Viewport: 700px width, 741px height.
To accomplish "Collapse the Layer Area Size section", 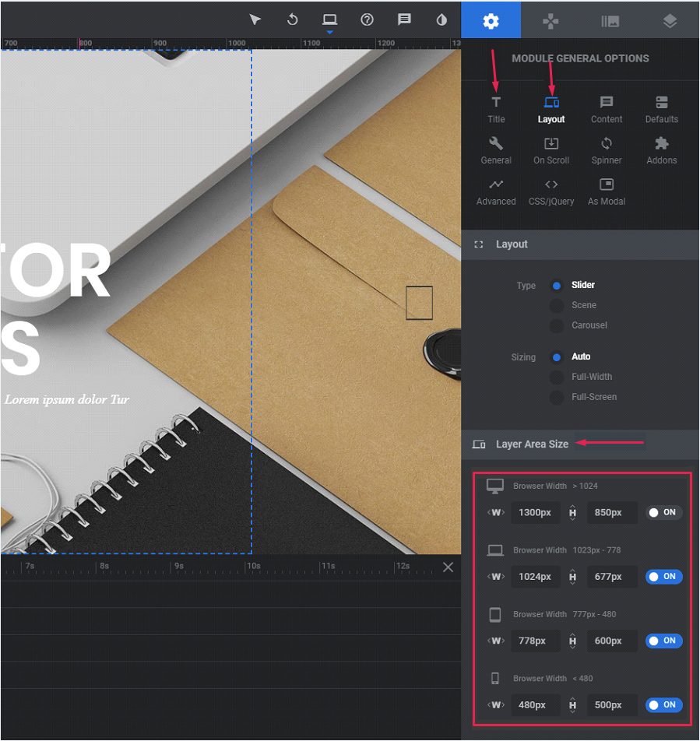I will [532, 444].
